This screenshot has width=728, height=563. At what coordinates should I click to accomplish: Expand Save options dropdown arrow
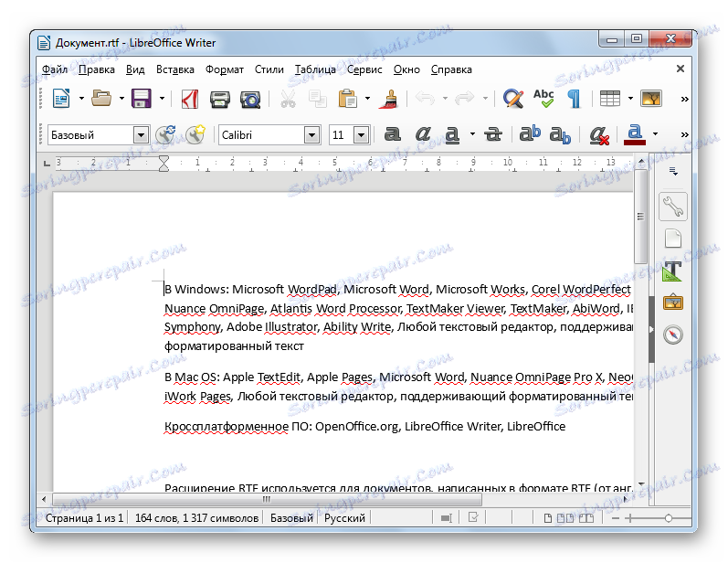click(x=162, y=99)
